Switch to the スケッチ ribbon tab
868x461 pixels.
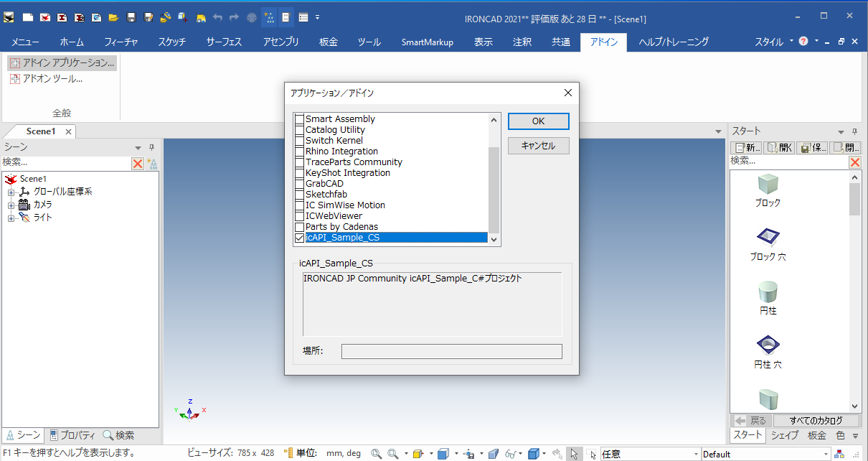172,42
